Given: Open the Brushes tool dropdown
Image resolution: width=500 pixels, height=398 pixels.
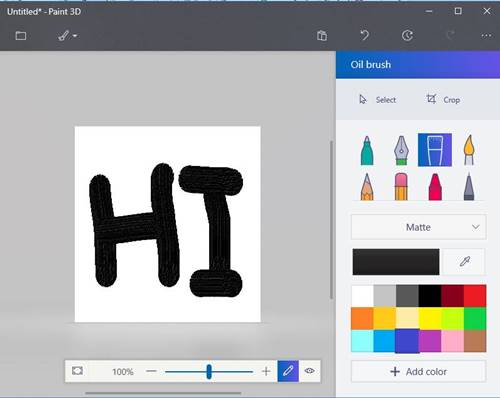Looking at the screenshot, I should click(68, 36).
